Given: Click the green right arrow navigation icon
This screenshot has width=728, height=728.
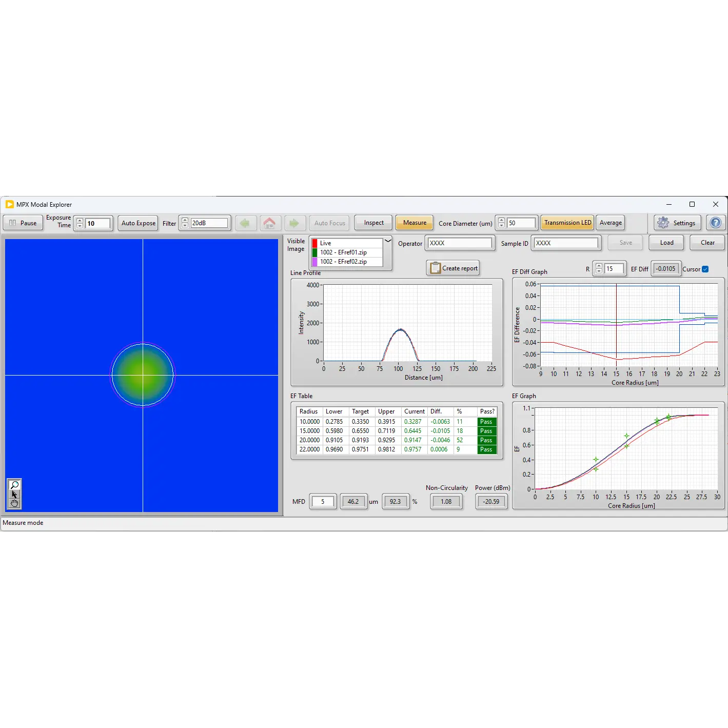Looking at the screenshot, I should [x=294, y=223].
